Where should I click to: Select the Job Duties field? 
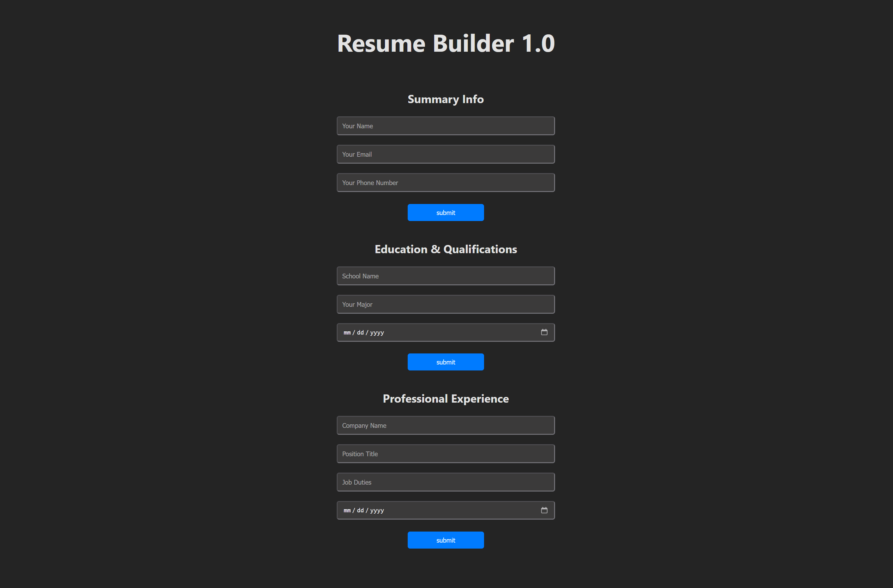446,482
